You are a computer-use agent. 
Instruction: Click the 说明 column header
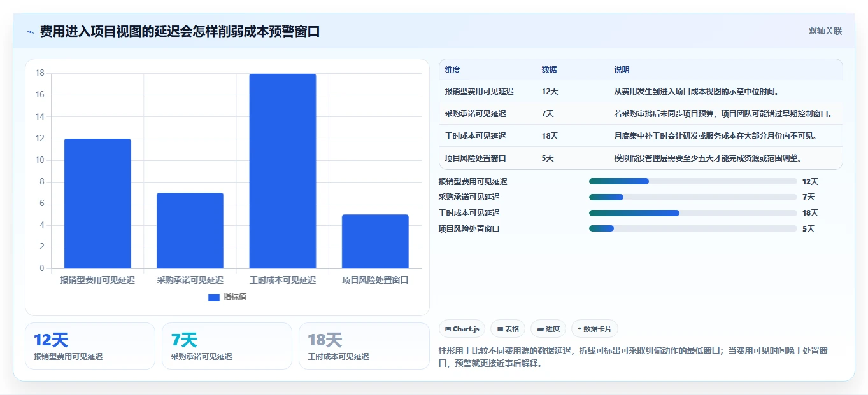[622, 69]
